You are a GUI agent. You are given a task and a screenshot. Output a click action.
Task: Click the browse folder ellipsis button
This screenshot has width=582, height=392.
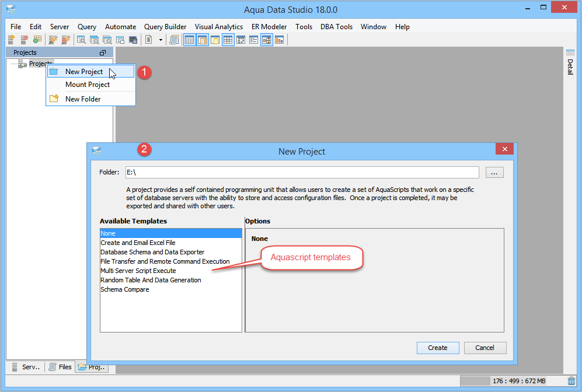pos(494,173)
